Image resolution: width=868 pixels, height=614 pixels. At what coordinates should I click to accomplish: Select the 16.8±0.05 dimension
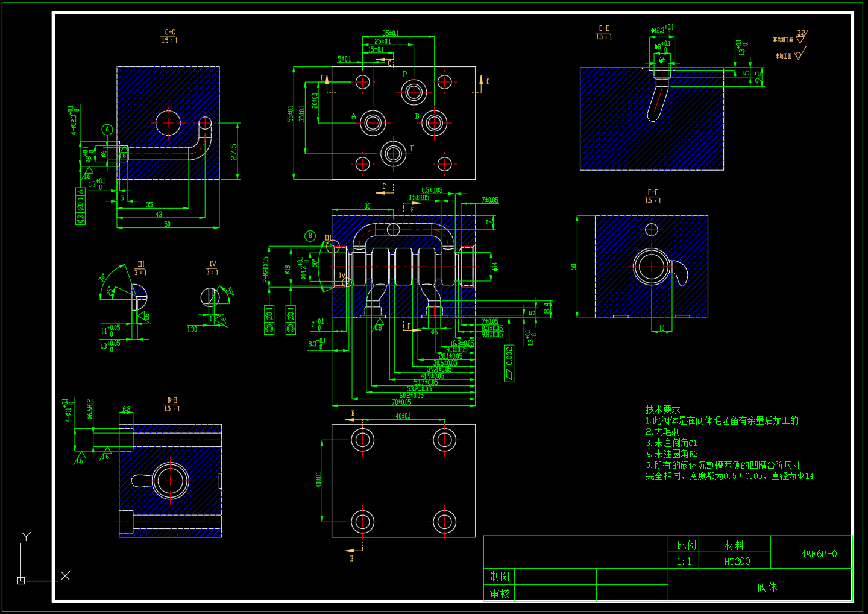point(462,343)
